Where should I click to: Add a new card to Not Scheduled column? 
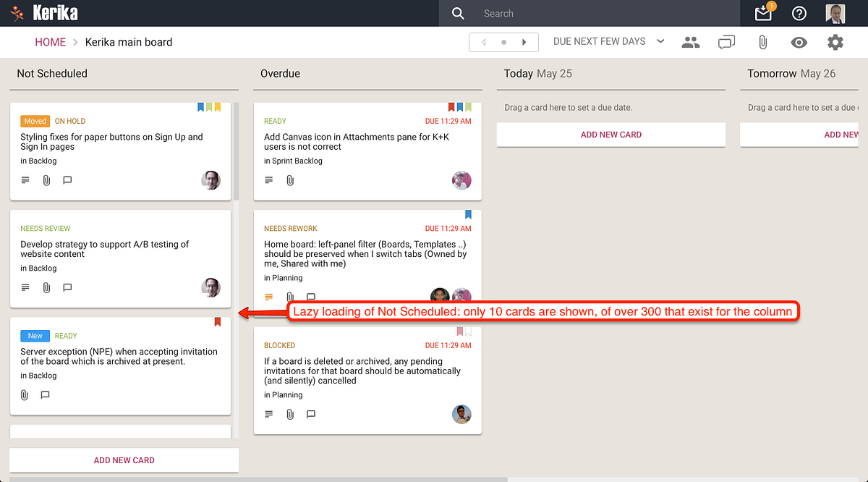[124, 460]
